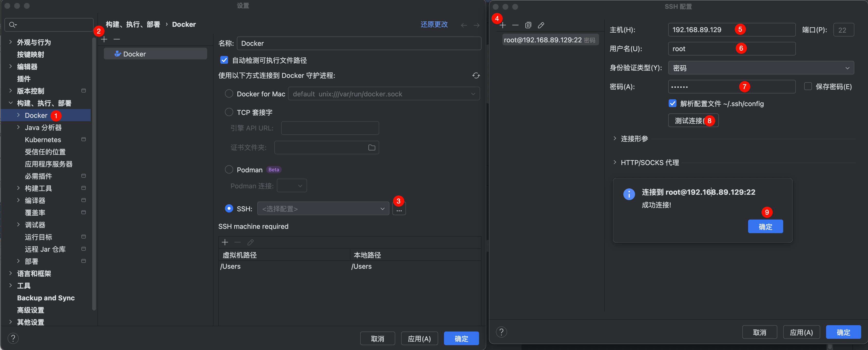
Task: Select 应用程序服务器 in the settings tree
Action: [x=48, y=164]
